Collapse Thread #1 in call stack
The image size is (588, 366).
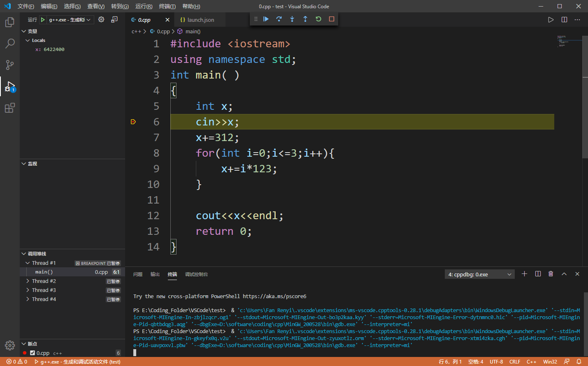coord(28,263)
